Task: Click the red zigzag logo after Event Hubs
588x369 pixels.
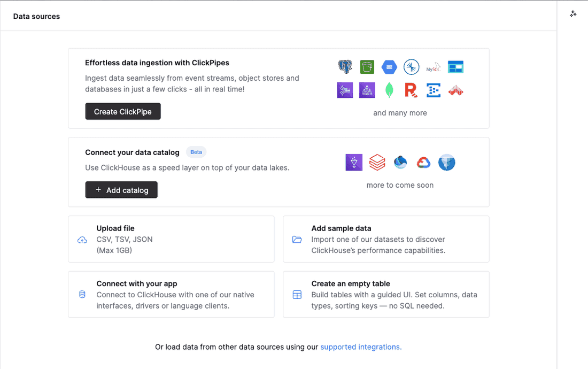Action: click(455, 91)
